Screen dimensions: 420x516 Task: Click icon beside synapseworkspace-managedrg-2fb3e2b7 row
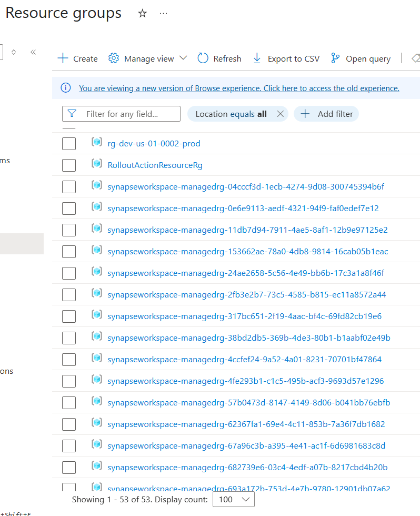(97, 293)
